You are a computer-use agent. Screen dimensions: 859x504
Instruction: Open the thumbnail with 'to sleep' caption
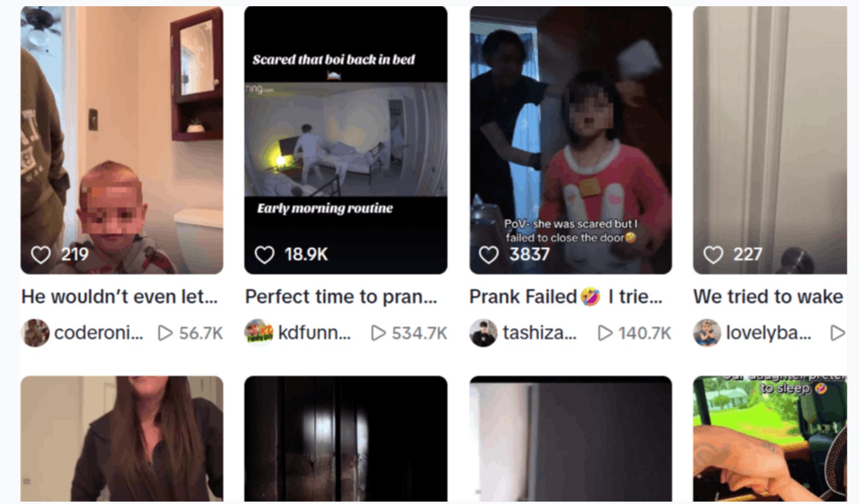coord(770,439)
